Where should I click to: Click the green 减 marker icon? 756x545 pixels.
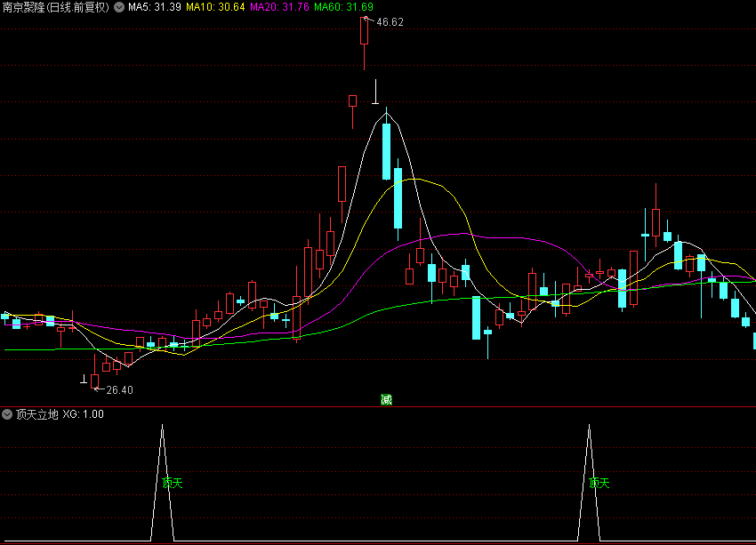point(386,399)
